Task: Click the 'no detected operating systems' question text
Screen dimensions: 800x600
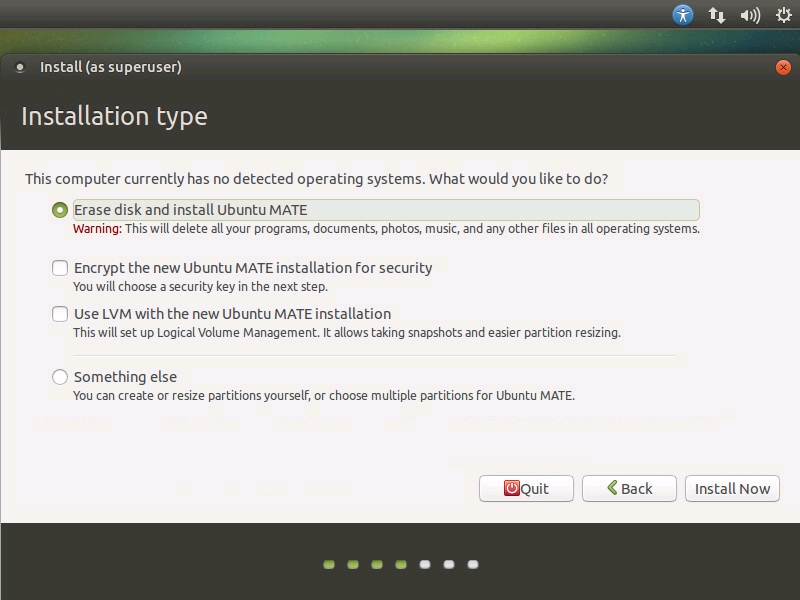Action: pos(316,179)
